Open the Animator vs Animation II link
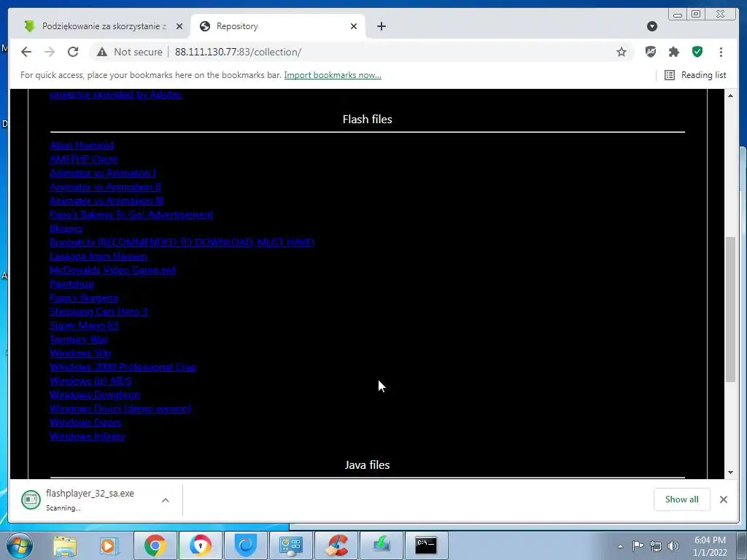The image size is (747, 560). pyautogui.click(x=105, y=187)
